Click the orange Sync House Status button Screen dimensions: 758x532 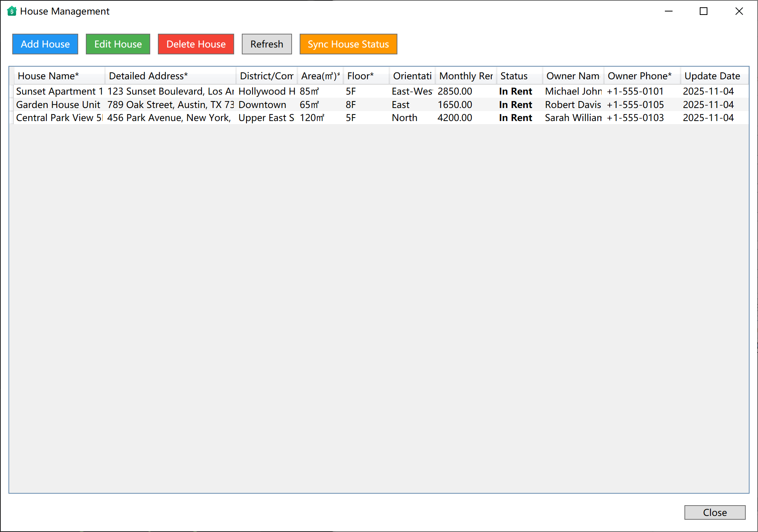click(348, 44)
